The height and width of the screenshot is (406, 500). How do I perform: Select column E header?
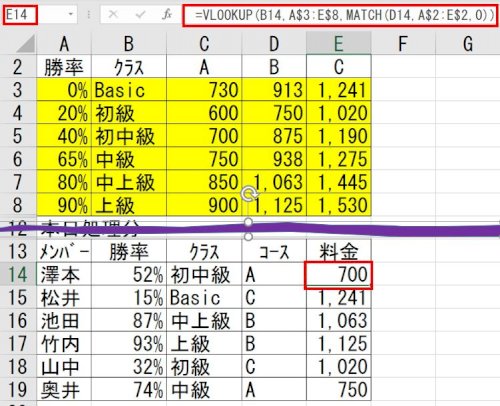point(339,44)
